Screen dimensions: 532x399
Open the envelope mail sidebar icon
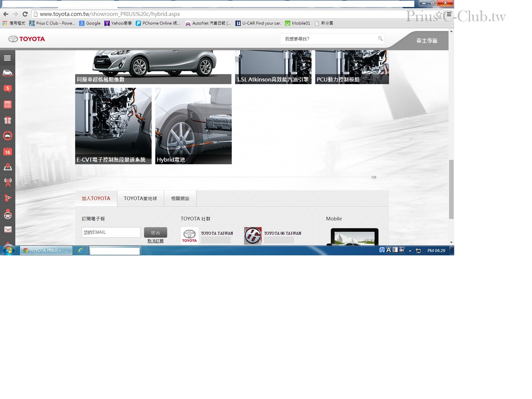tap(7, 229)
